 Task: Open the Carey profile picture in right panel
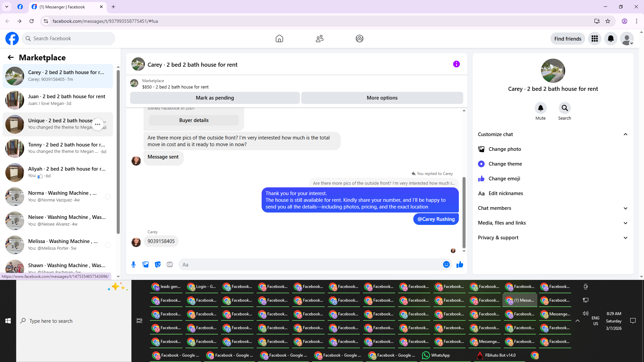[553, 71]
